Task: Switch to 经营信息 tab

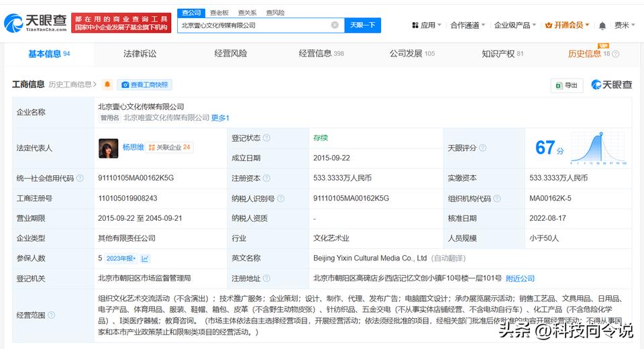Action: [321, 54]
